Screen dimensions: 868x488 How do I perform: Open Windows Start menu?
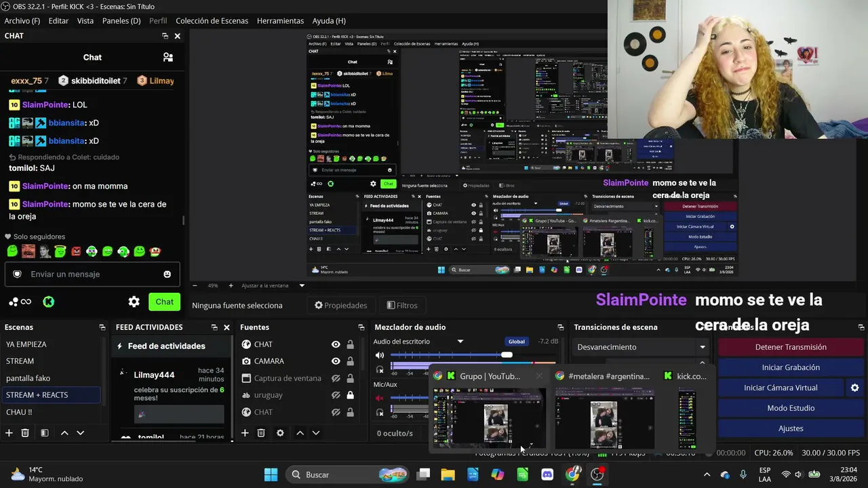pyautogui.click(x=271, y=474)
